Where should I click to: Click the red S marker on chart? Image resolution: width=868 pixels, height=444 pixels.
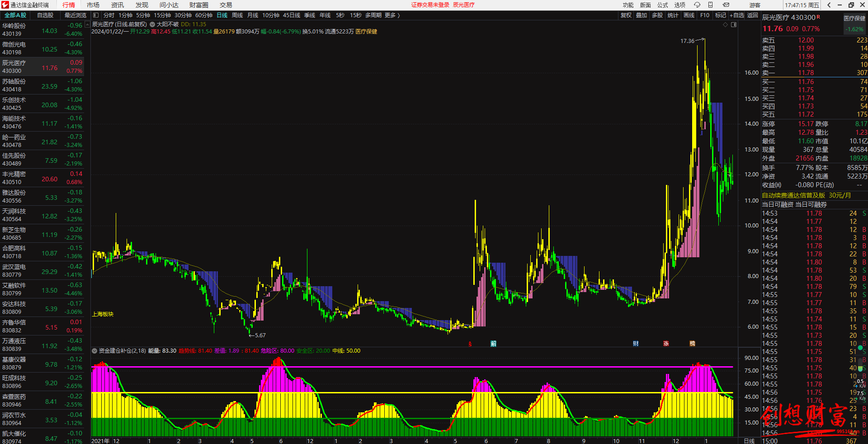470,344
